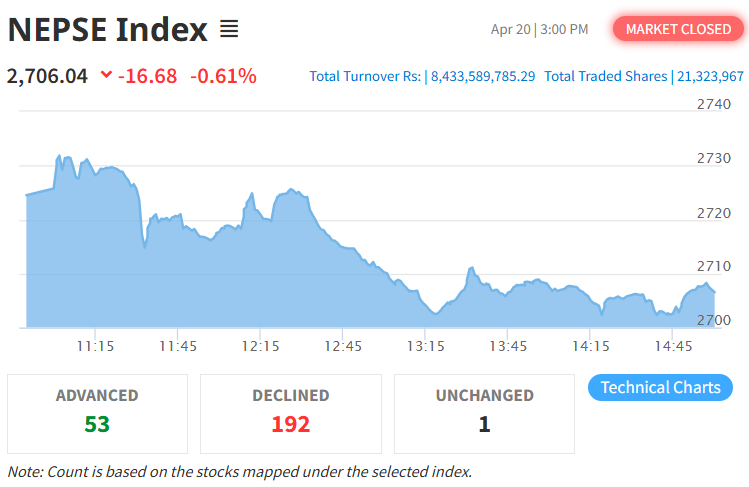This screenshot has height=487, width=749.
Task: Select the DECLINED stocks count box
Action: click(291, 413)
